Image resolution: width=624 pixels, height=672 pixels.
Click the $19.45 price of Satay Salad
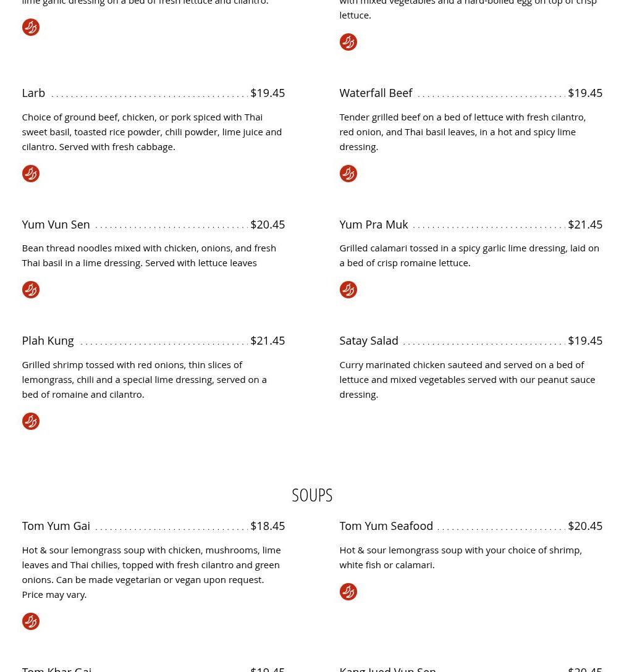pos(586,341)
